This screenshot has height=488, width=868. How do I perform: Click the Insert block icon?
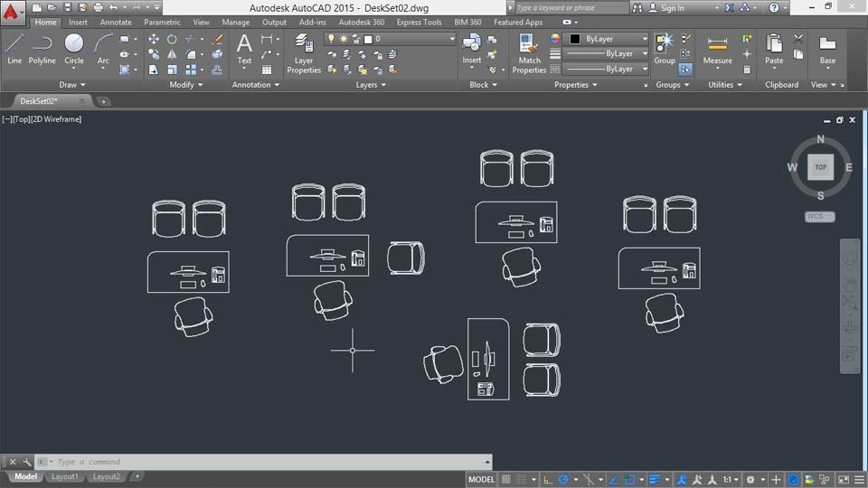coord(472,49)
